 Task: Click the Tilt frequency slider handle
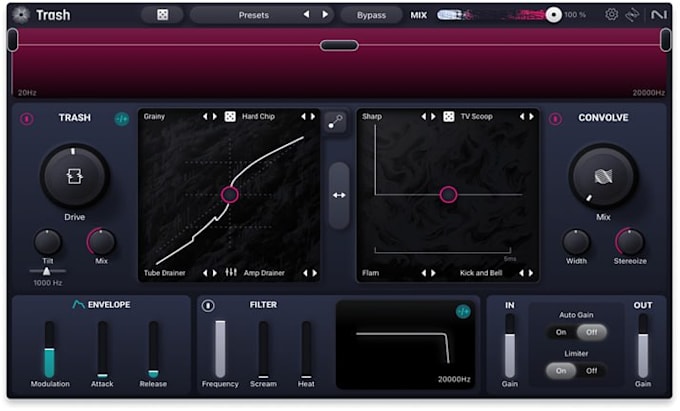click(x=46, y=271)
